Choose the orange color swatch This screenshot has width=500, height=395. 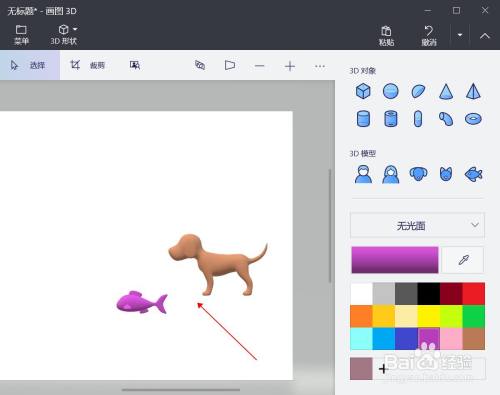(361, 316)
